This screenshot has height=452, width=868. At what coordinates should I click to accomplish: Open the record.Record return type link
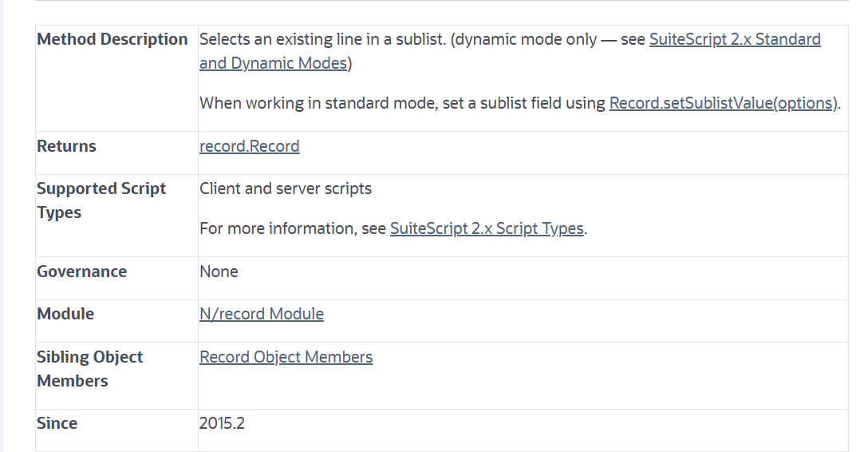(249, 146)
